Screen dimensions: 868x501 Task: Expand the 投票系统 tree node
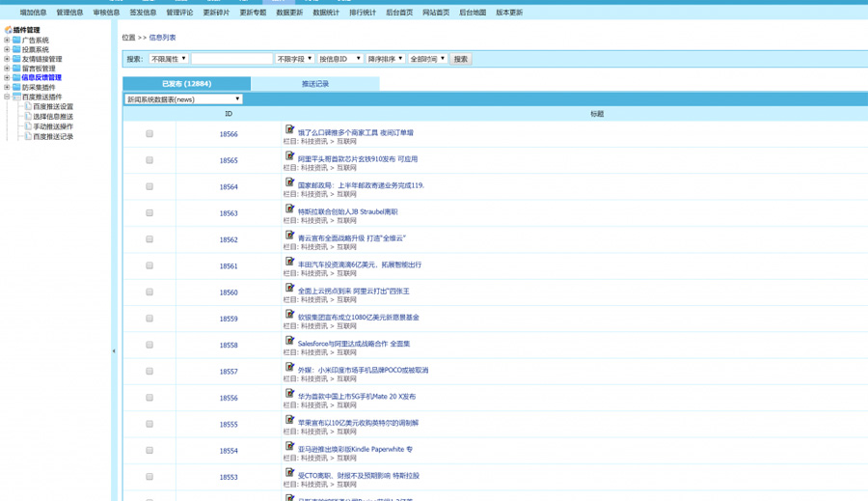[7, 49]
